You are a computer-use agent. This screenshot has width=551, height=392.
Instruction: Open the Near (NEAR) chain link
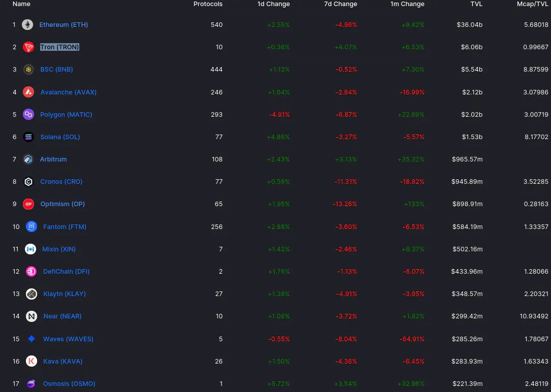[63, 316]
